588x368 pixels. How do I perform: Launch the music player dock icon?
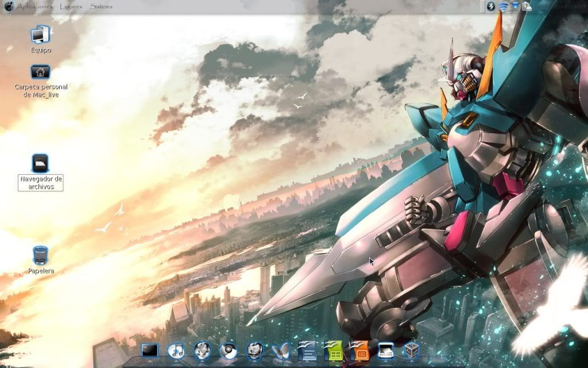tap(176, 351)
